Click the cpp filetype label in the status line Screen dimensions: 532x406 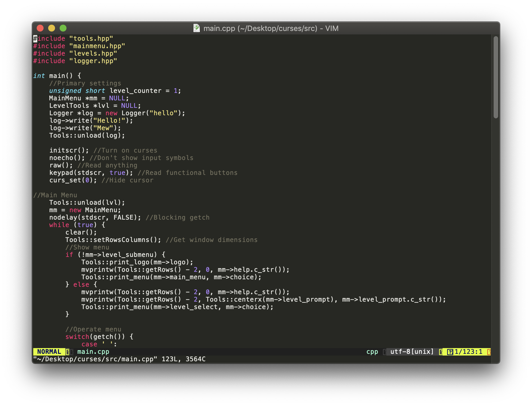coord(372,352)
